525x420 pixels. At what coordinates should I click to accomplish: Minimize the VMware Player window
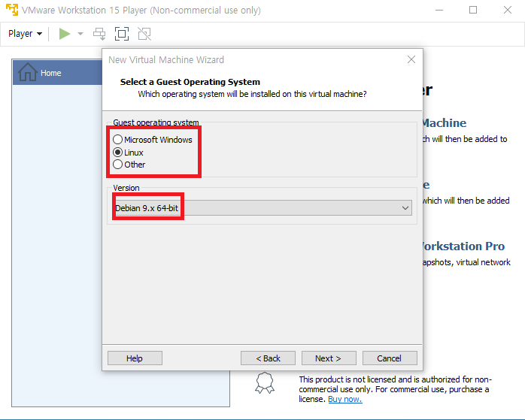click(439, 10)
